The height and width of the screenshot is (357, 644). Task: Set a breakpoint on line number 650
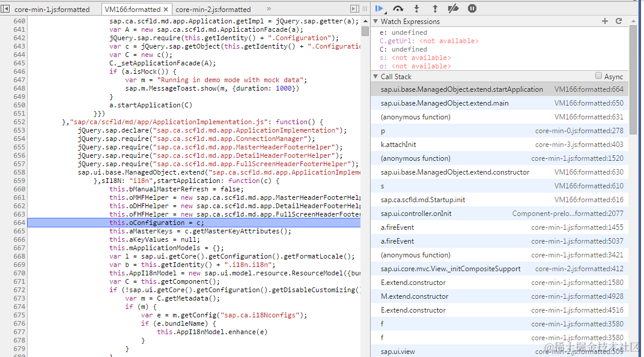19,105
